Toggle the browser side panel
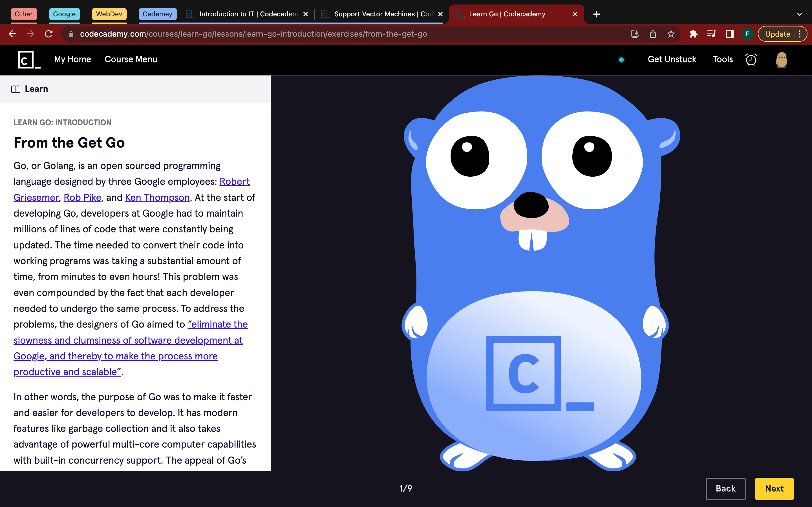The height and width of the screenshot is (507, 812). (x=729, y=34)
